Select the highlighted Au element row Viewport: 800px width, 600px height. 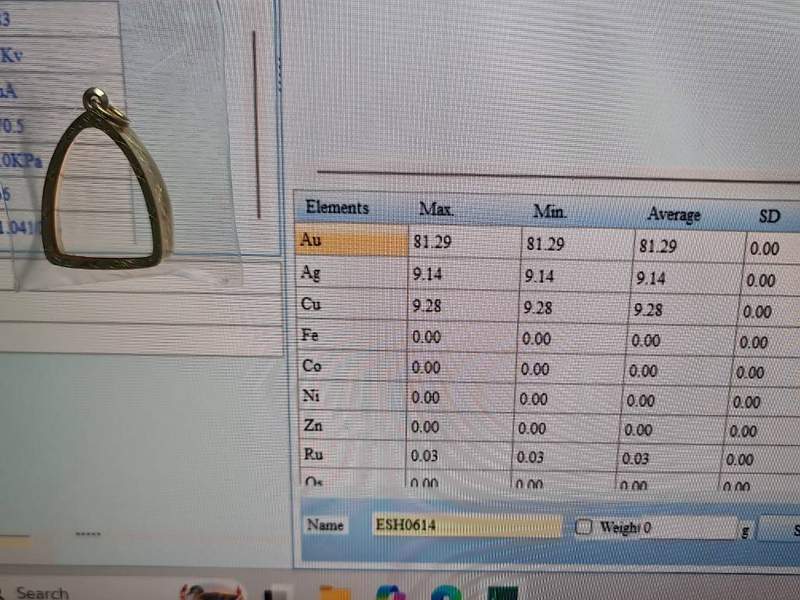(x=350, y=241)
